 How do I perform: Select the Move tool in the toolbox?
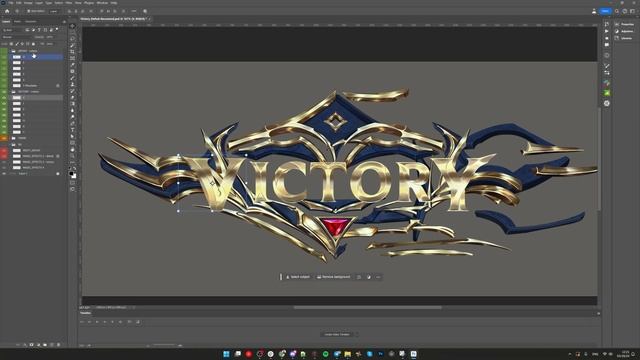tap(73, 26)
